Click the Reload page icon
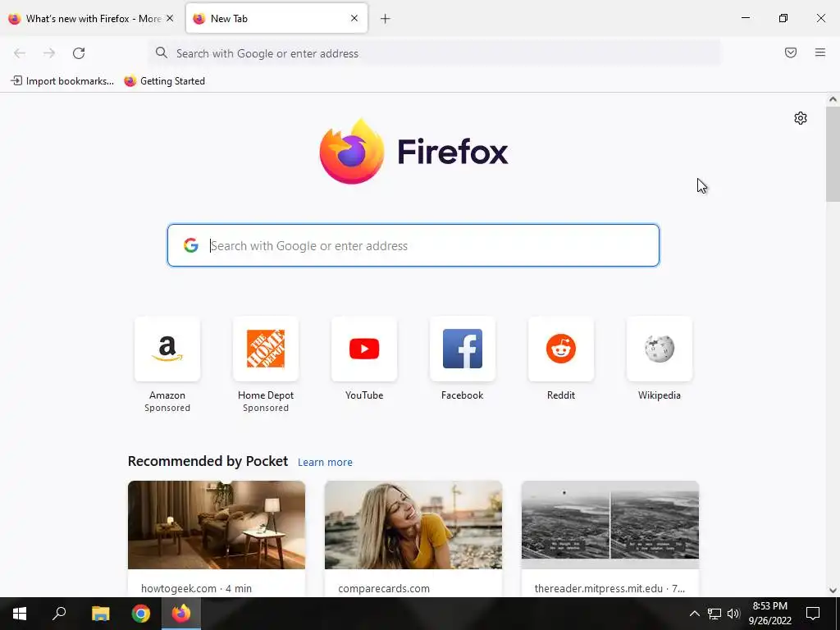Screen dimensions: 840x630 pos(79,53)
